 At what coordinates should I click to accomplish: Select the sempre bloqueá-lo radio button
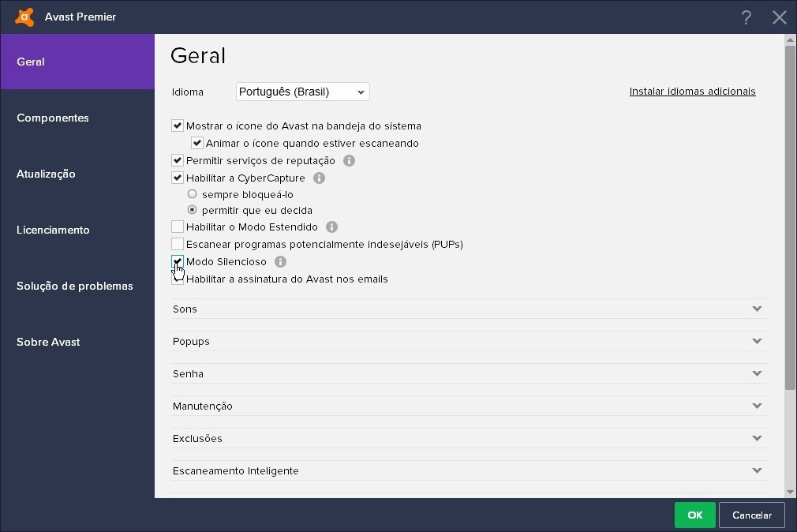(192, 193)
